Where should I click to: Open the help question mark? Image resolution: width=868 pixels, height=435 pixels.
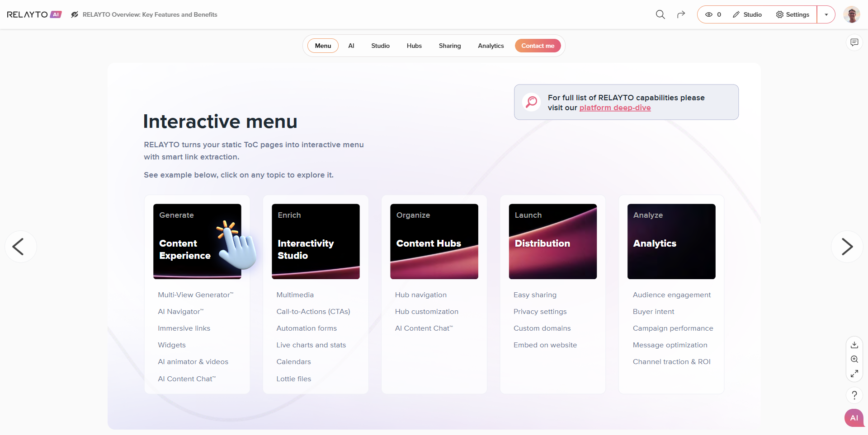click(854, 395)
